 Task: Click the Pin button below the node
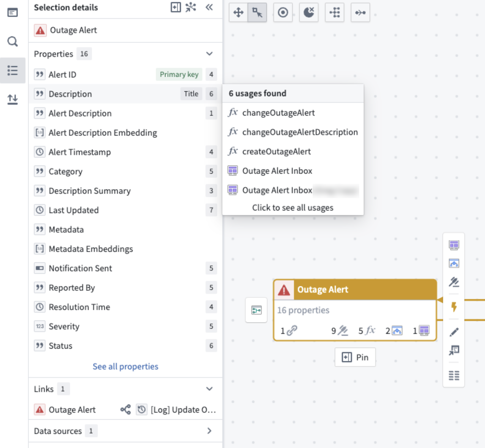click(355, 357)
